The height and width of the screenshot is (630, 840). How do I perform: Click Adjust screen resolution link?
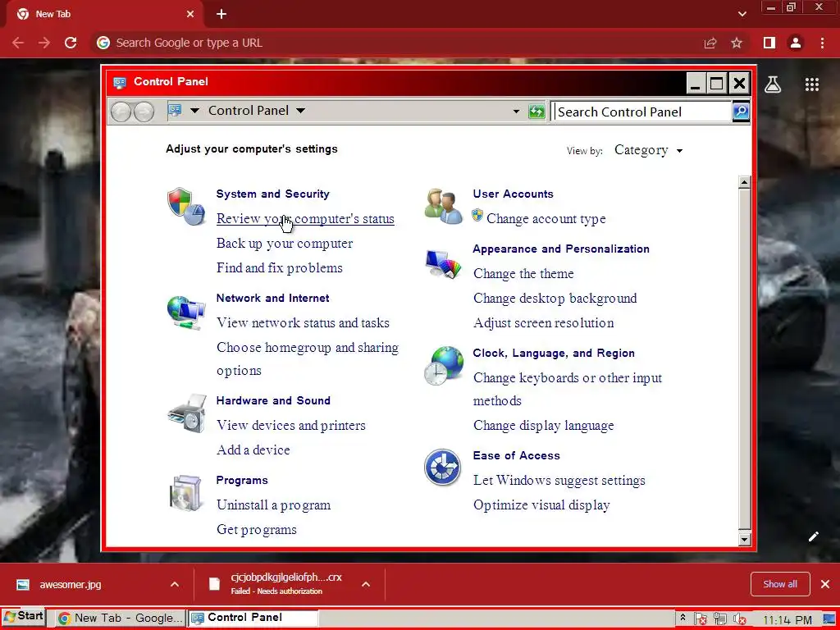(x=544, y=322)
